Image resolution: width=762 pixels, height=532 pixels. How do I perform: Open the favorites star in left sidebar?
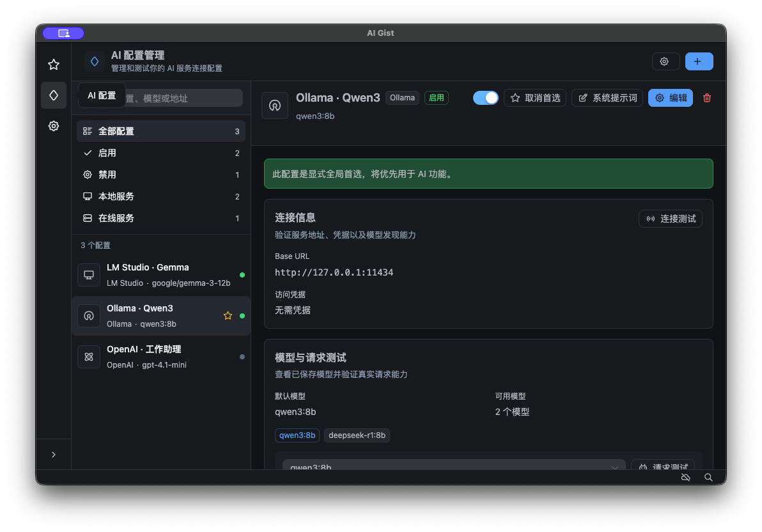[54, 65]
